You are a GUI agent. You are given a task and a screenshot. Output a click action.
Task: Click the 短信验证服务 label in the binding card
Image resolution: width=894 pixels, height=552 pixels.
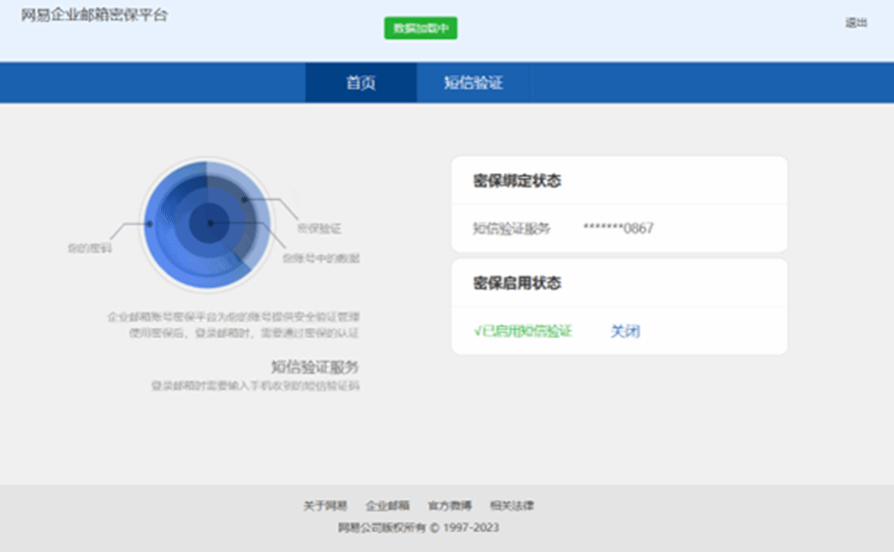(511, 229)
